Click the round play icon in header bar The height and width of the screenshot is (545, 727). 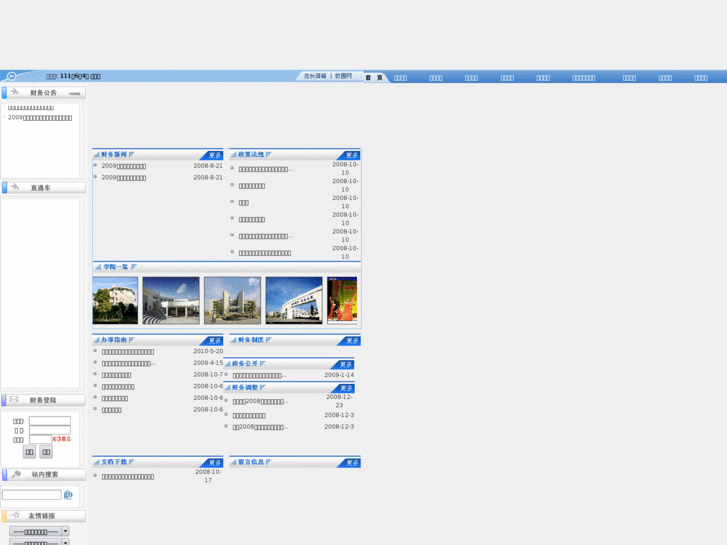click(12, 76)
